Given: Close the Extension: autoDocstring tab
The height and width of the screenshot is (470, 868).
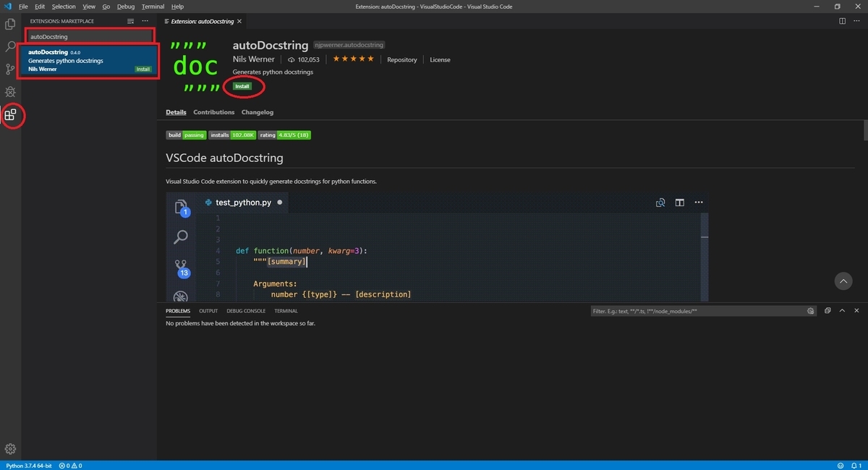Looking at the screenshot, I should coord(241,22).
